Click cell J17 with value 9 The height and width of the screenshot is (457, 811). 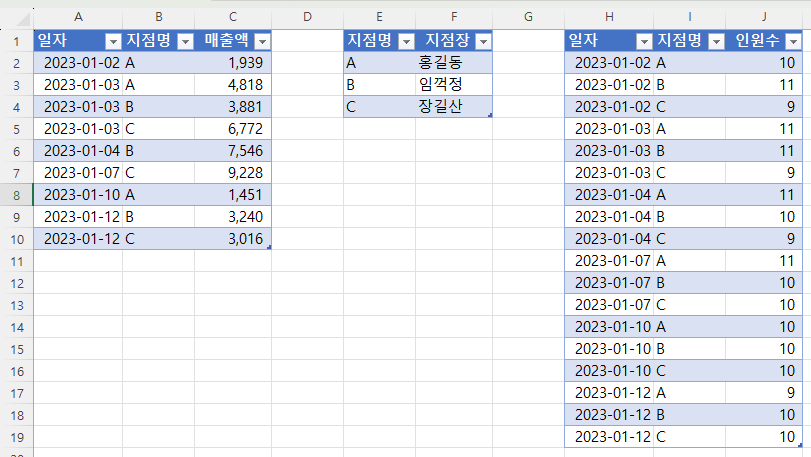click(764, 393)
